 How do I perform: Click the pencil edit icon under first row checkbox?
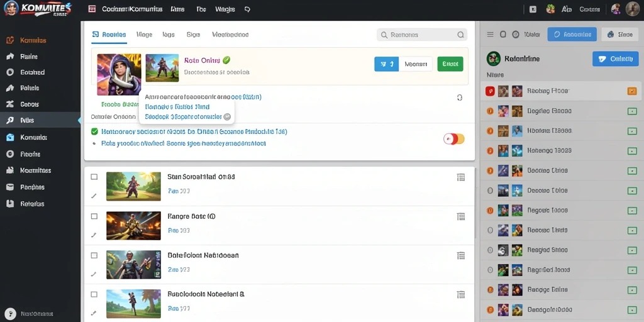[94, 196]
